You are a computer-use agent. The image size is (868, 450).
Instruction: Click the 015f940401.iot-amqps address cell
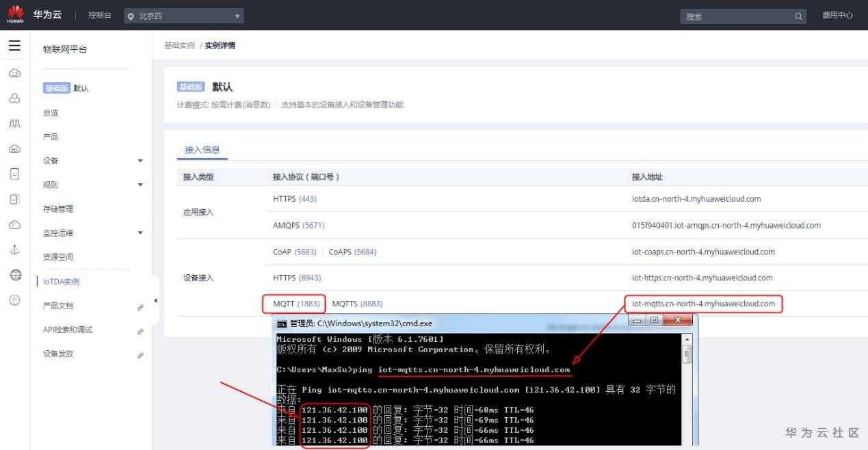point(726,225)
